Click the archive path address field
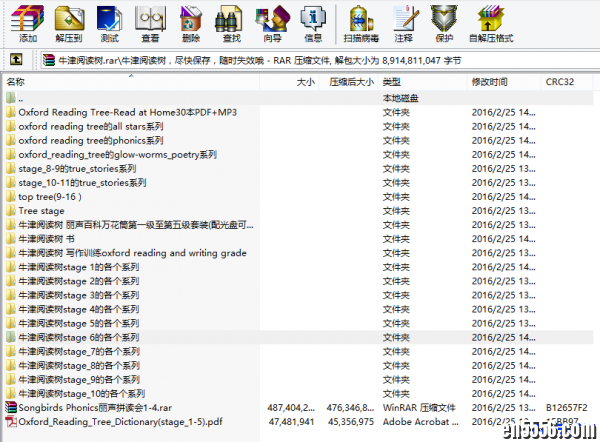This screenshot has width=600, height=442. (x=300, y=60)
